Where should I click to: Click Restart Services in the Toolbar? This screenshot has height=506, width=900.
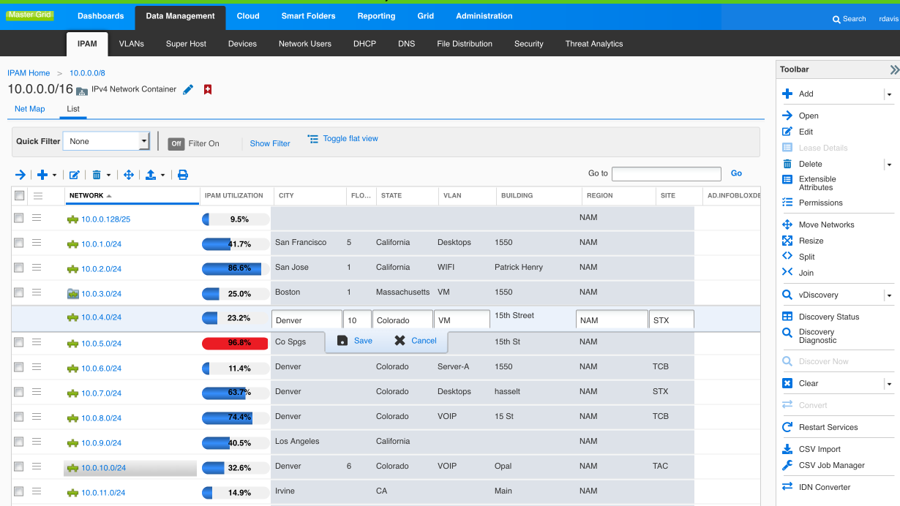click(827, 428)
